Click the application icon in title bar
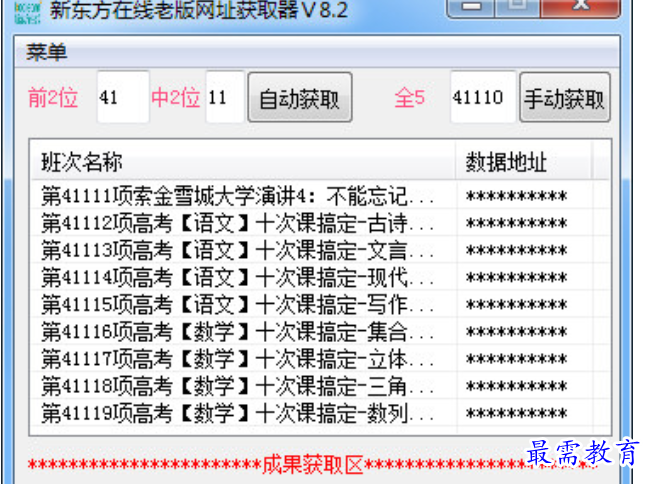Viewport: 648px width, 484px height. [28, 12]
